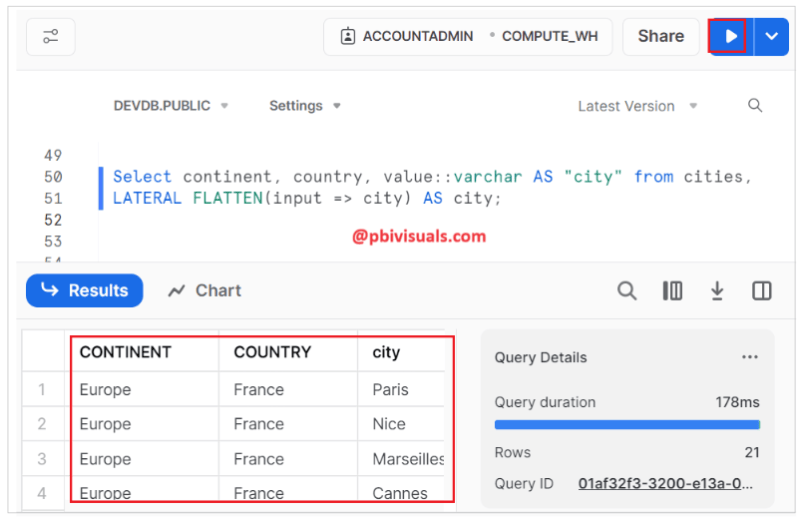Toggle the side panel layout icon
800x518 pixels.
tap(761, 291)
